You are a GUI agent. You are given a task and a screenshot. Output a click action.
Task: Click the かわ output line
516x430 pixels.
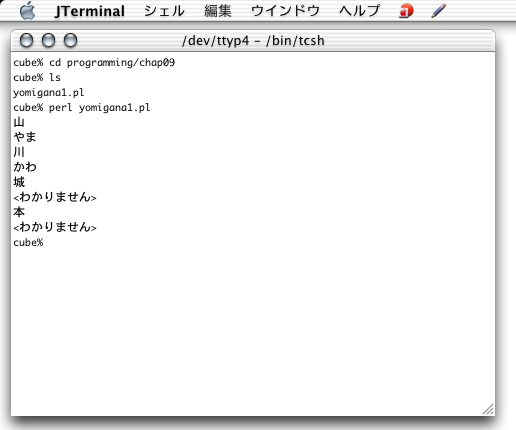pyautogui.click(x=25, y=167)
